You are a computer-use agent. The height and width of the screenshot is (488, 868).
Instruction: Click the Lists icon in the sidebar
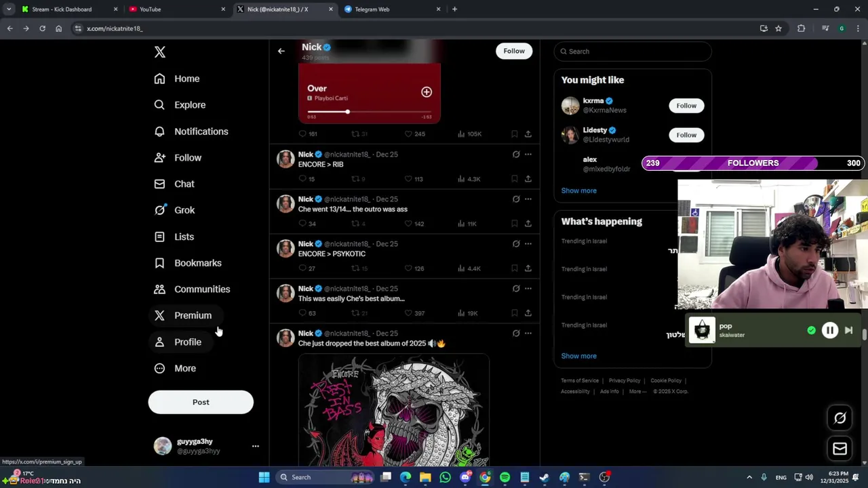pyautogui.click(x=159, y=237)
